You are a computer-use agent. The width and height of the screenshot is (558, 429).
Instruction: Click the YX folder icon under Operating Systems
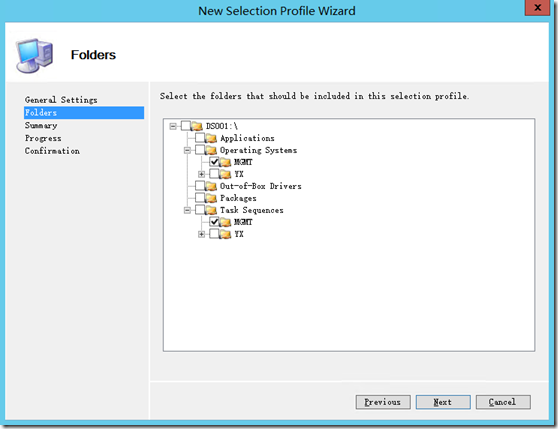225,174
